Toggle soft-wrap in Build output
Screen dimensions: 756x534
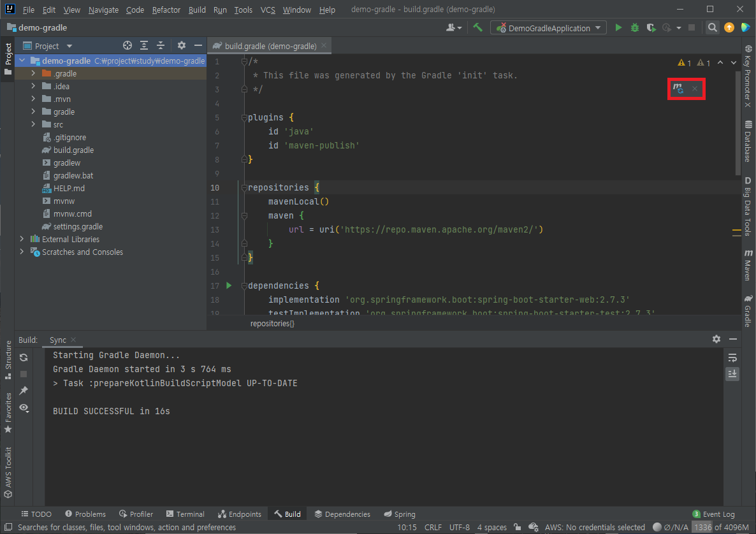pos(732,357)
